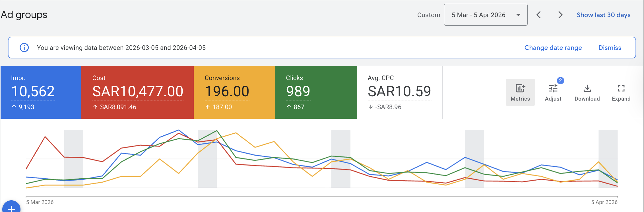Viewport: 644px width, 212px height.
Task: Click the 187.00 conversions change value
Action: (222, 107)
